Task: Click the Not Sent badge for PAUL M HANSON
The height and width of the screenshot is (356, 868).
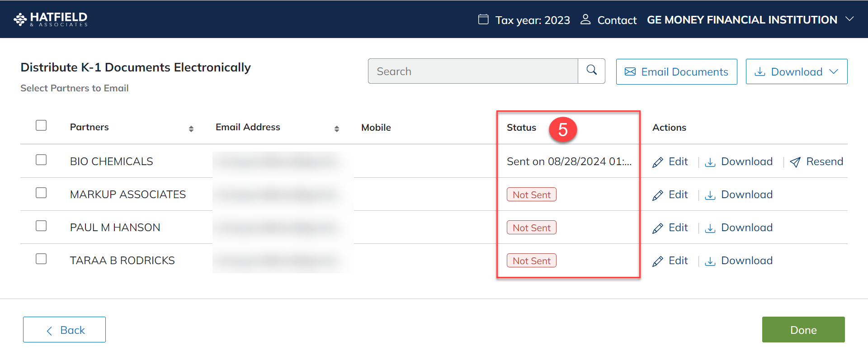Action: click(x=531, y=228)
